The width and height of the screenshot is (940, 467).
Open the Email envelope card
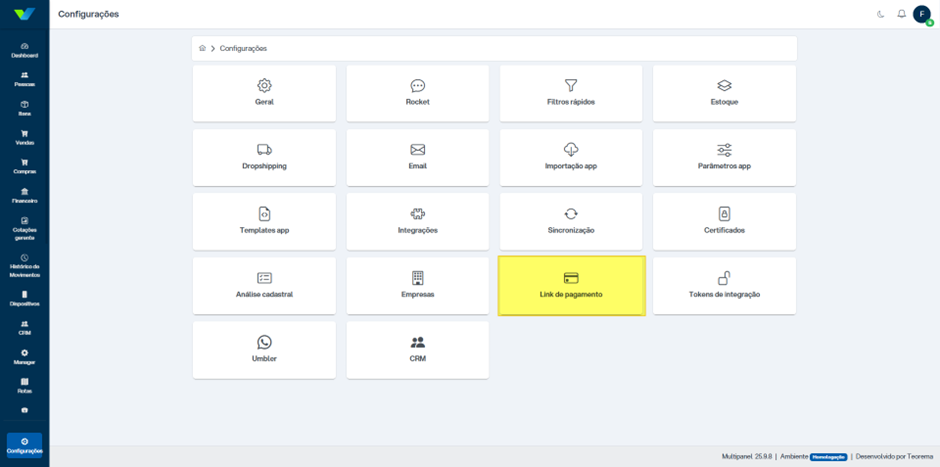click(x=418, y=157)
